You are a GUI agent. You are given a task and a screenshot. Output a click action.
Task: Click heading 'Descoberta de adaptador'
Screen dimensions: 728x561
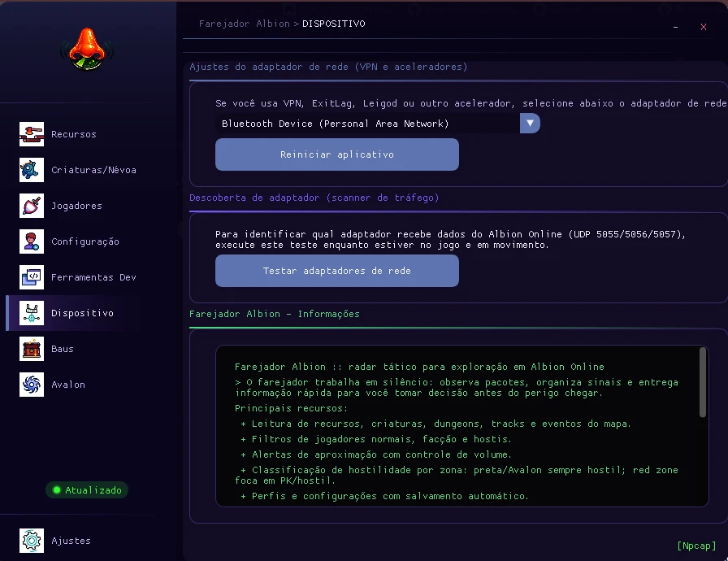[314, 198]
